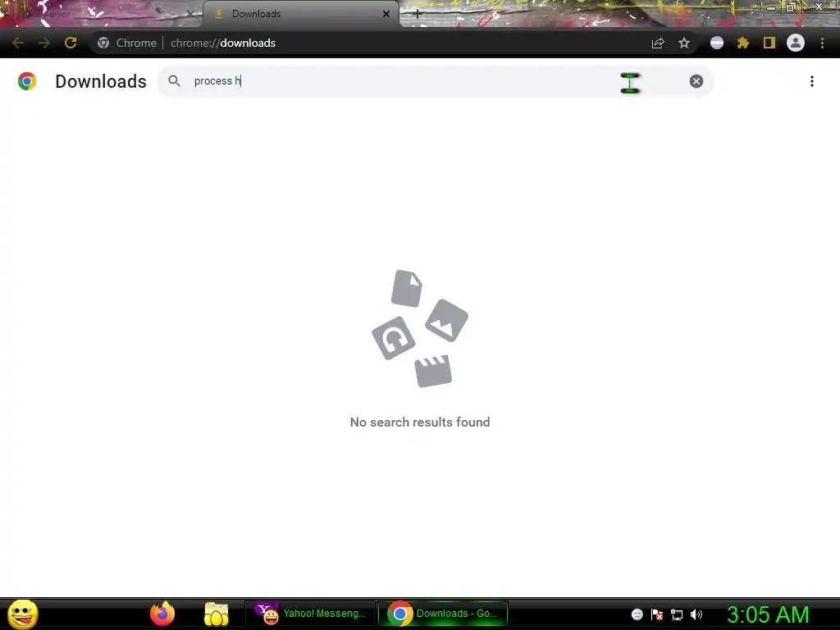Image resolution: width=840 pixels, height=630 pixels.
Task: Share this page icon in address bar
Action: coord(658,43)
